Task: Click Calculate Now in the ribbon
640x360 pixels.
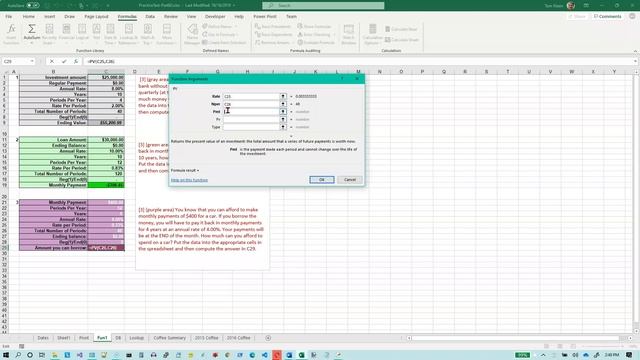Action: (x=401, y=29)
